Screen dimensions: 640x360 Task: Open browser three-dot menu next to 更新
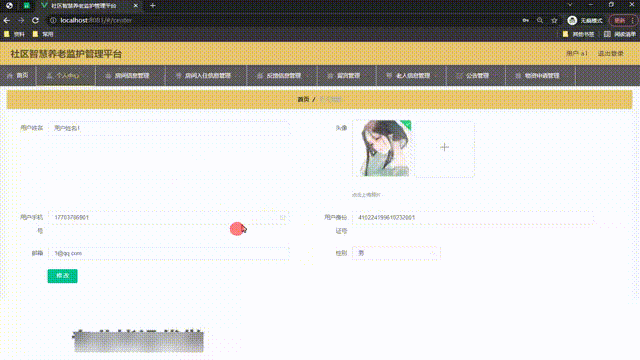634,20
